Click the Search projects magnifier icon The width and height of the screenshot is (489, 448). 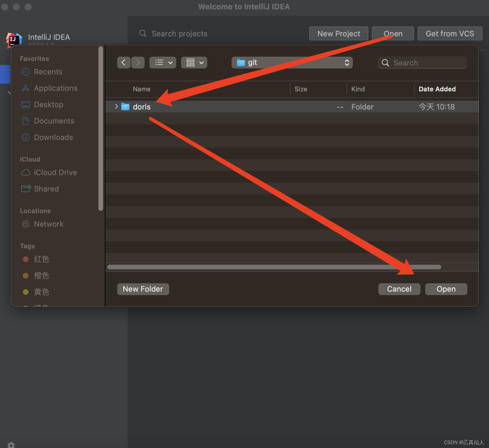click(143, 34)
